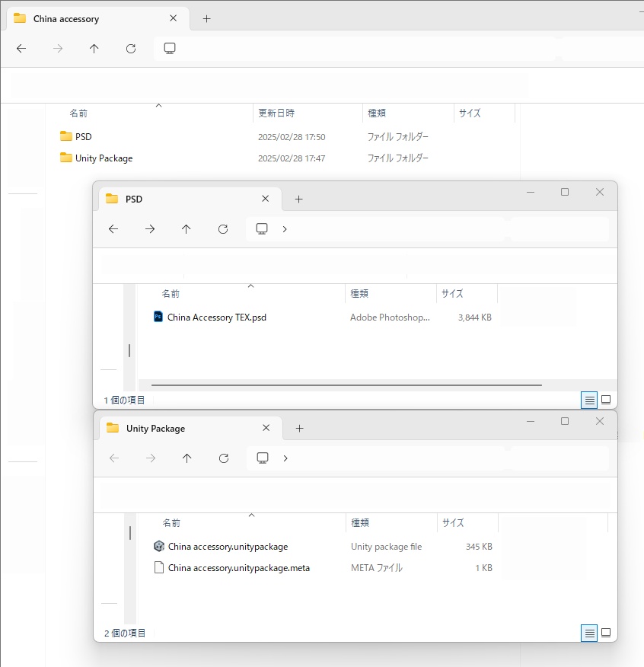The height and width of the screenshot is (667, 644).
Task: Click blank file icon of unitypackage.meta
Action: [x=159, y=567]
